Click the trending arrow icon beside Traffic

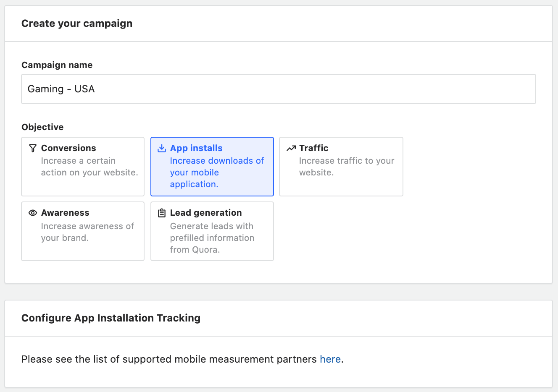[x=291, y=148]
